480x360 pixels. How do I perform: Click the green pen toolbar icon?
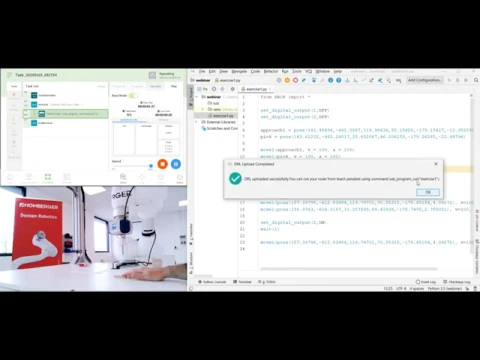[304, 80]
